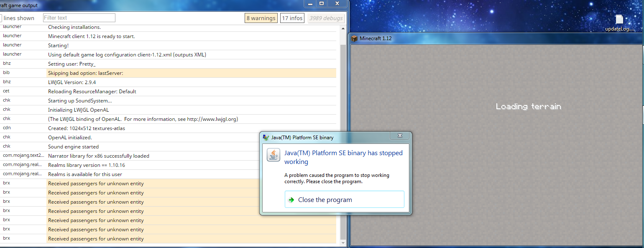The width and height of the screenshot is (644, 248).
Task: Close the game output window
Action: [337, 3]
